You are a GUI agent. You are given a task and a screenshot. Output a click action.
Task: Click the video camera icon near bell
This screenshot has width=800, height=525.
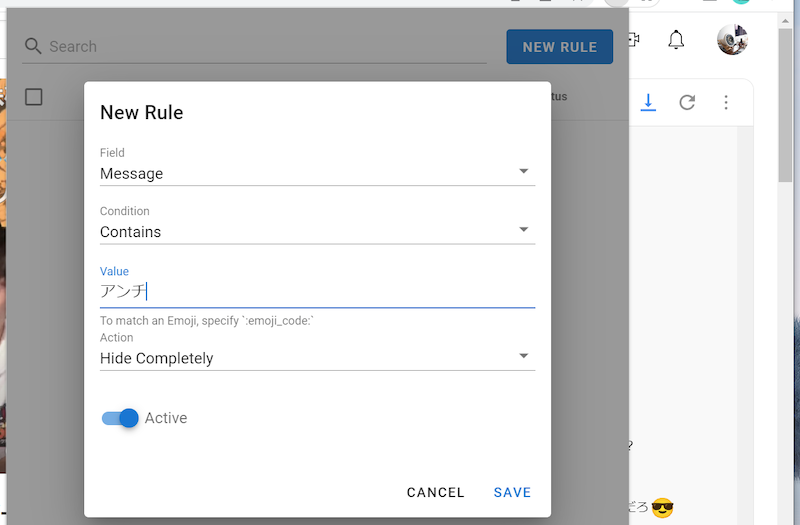coord(633,40)
